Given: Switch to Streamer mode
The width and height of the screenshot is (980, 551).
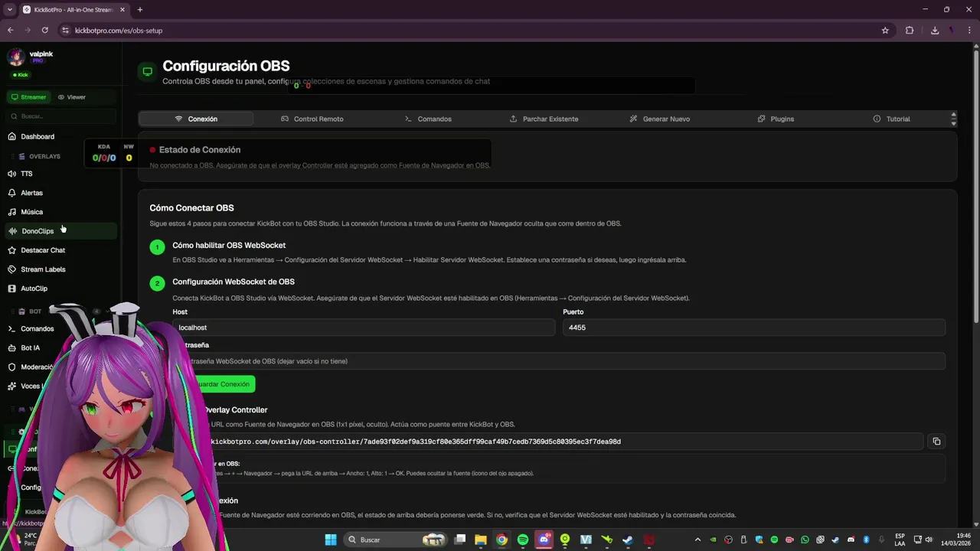Looking at the screenshot, I should (x=29, y=97).
